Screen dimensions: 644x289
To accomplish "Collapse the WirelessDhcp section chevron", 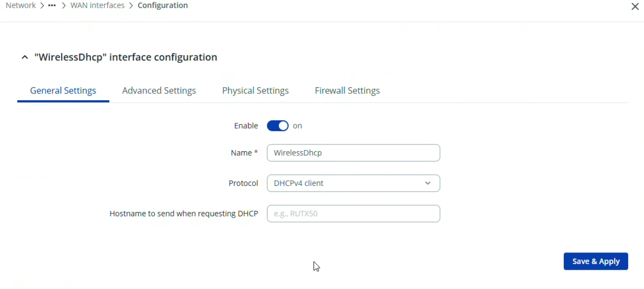I will coord(25,57).
